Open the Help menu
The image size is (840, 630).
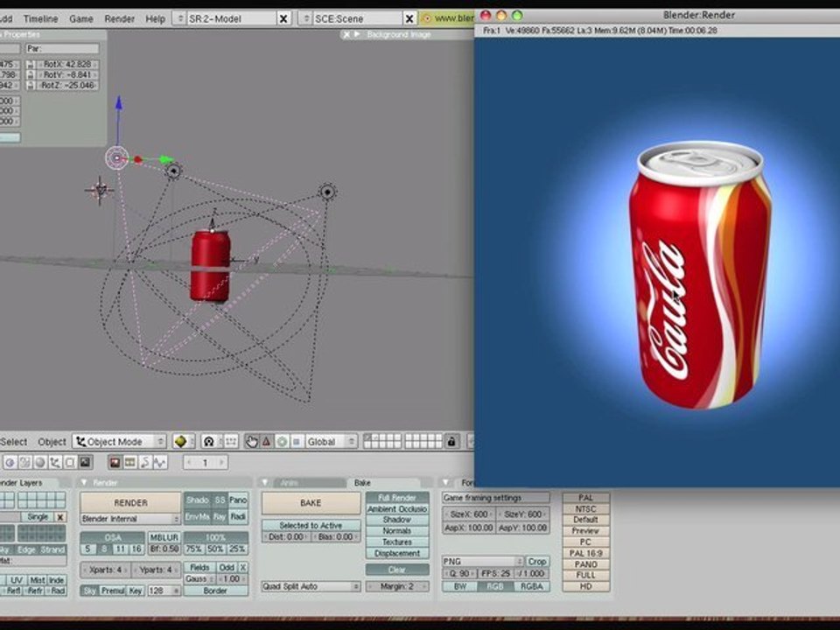[x=156, y=18]
